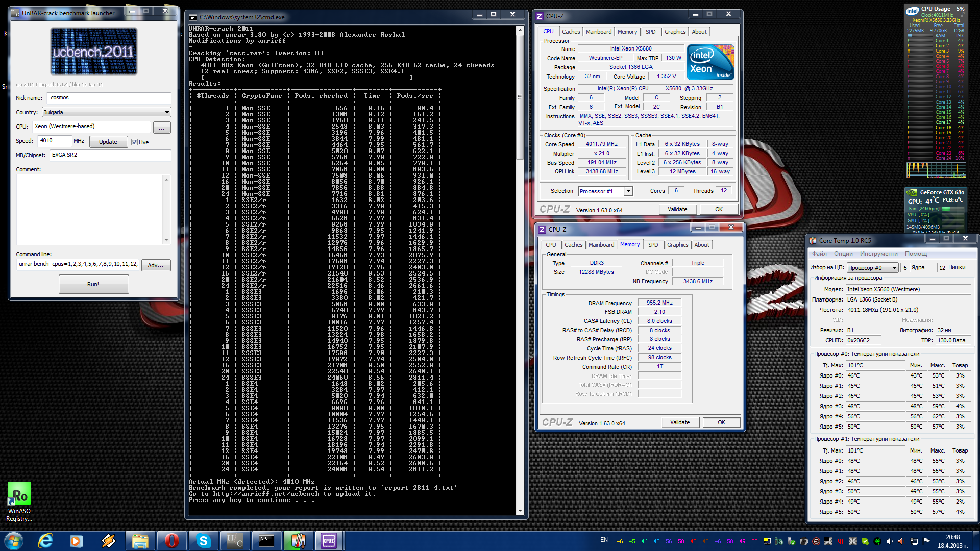
Task: Open Core Temp Процесор #0 dropdown
Action: coord(872,268)
